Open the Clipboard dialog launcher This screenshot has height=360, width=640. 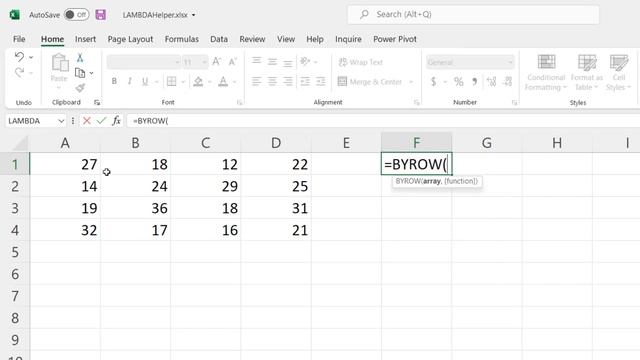(97, 102)
